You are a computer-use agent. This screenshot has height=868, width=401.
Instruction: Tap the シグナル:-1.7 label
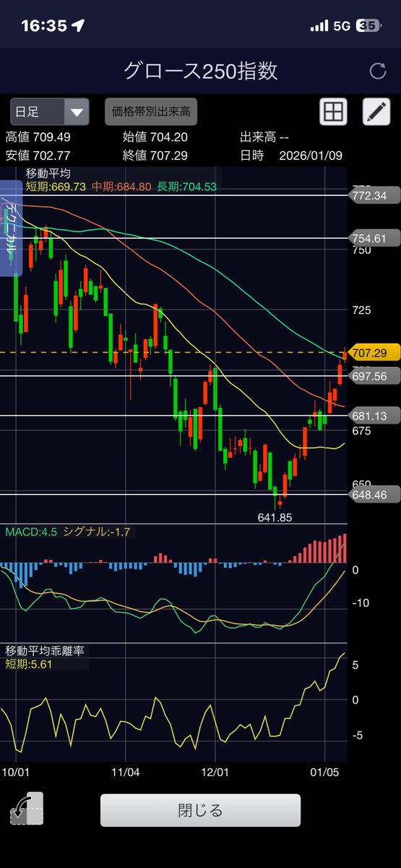click(95, 532)
